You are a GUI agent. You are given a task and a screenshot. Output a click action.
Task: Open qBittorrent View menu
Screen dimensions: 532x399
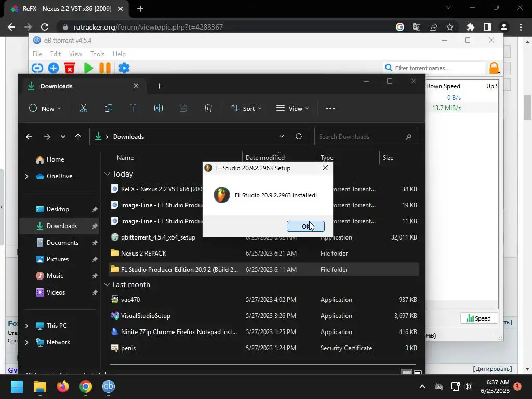coord(75,54)
